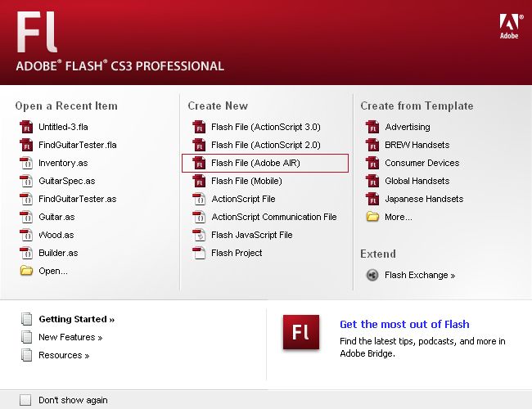Screen dimensions: 532x409
Task: Click the ActionScript Communication File icon
Action: [199, 217]
